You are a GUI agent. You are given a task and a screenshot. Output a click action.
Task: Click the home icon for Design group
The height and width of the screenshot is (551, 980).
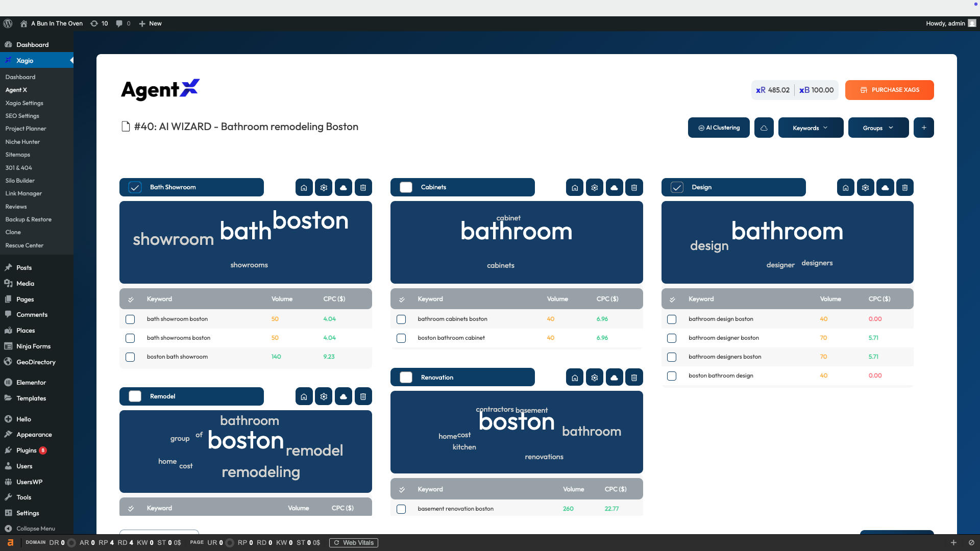[846, 188]
